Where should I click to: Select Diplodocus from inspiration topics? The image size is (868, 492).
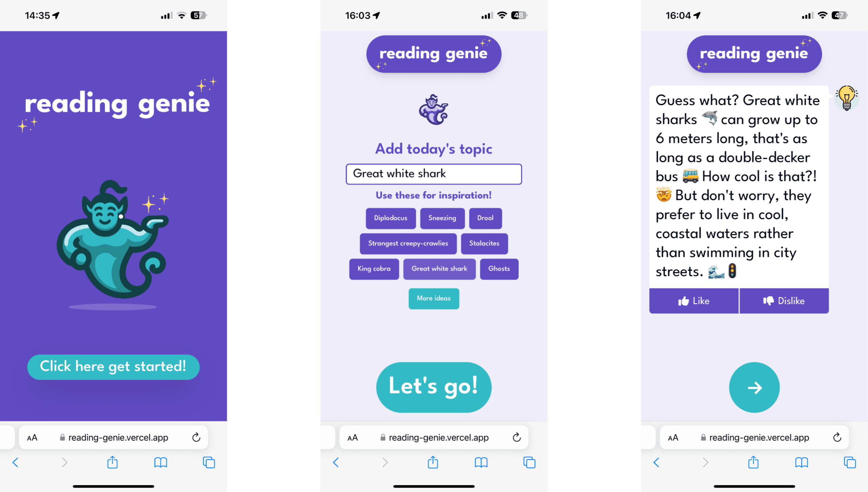pyautogui.click(x=390, y=218)
